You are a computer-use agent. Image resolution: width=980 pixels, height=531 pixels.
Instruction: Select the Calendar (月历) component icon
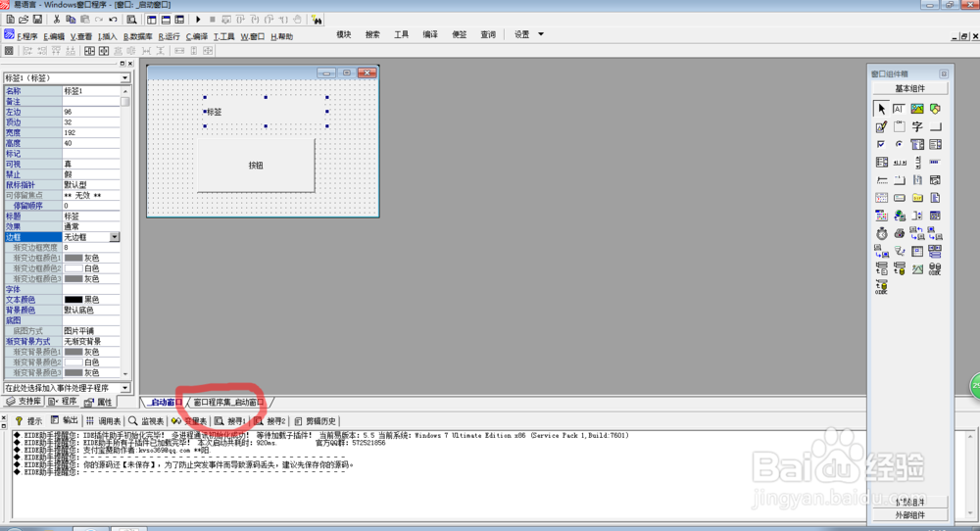pyautogui.click(x=881, y=198)
